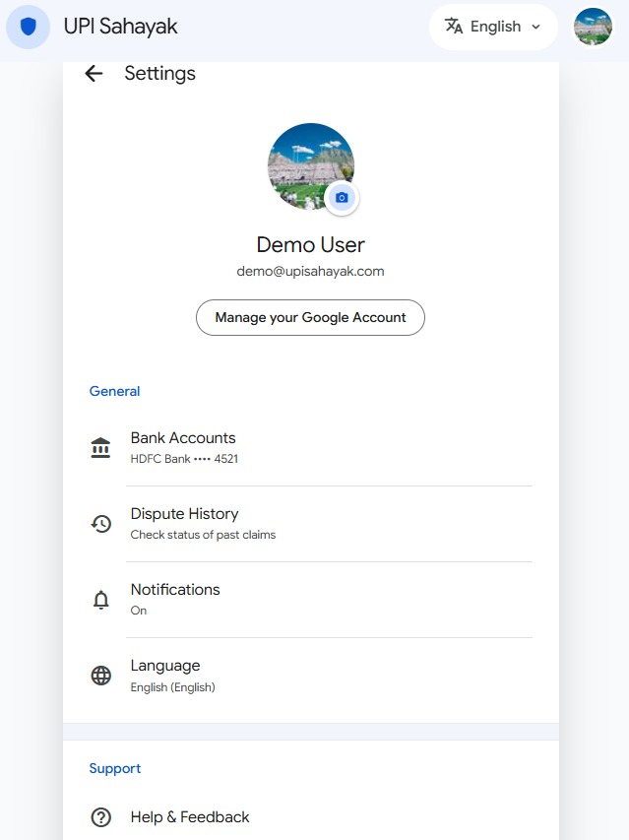Open Language settings row
629x840 pixels.
(x=311, y=676)
